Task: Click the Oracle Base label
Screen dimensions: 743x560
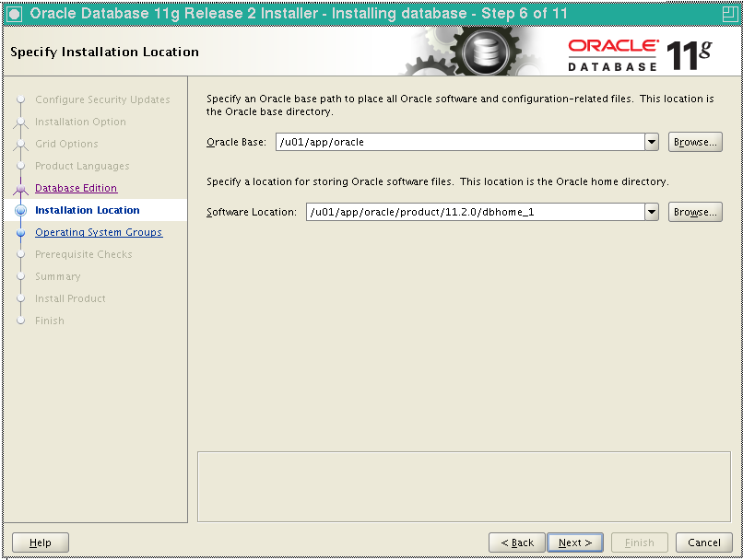Action: point(236,142)
